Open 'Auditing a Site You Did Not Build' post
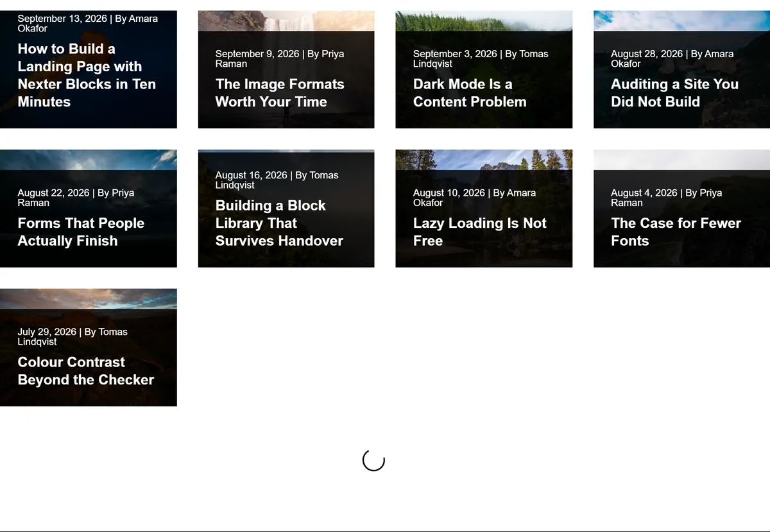Viewport: 770px width, 532px height. click(x=674, y=93)
